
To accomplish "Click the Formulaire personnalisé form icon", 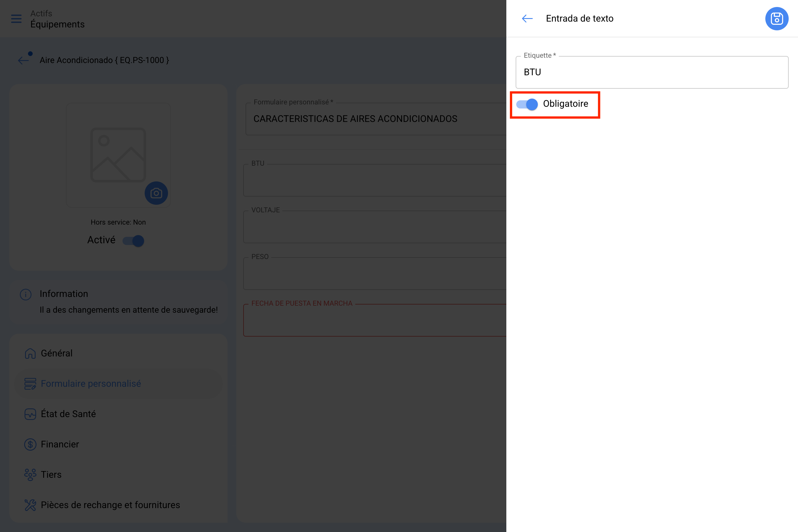I will tap(30, 384).
